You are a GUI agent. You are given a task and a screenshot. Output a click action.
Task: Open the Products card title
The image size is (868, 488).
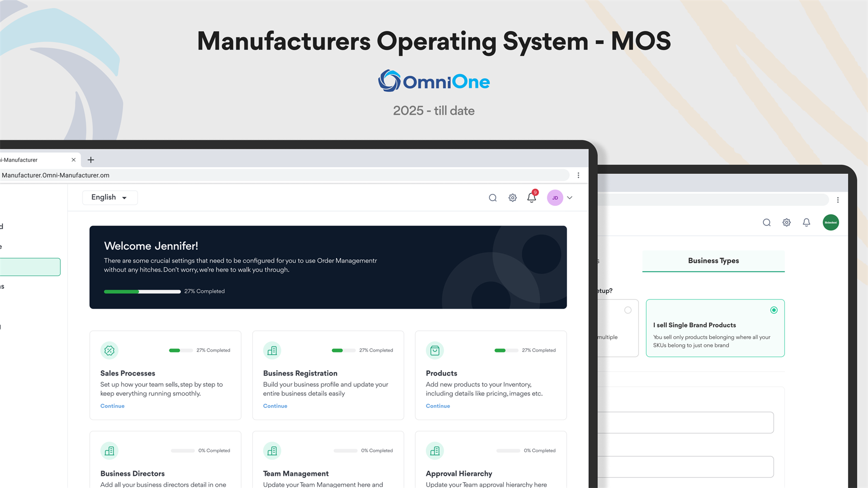[x=442, y=373]
